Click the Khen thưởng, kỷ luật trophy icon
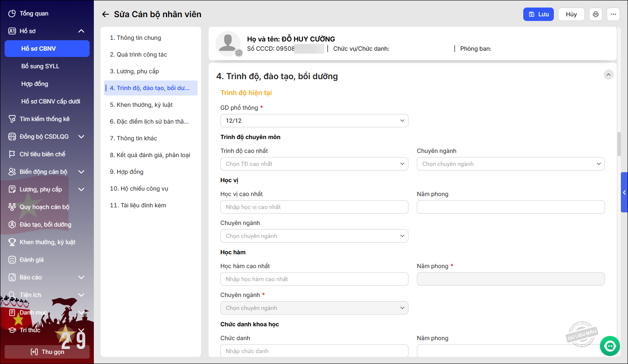The image size is (628, 364). [x=12, y=242]
